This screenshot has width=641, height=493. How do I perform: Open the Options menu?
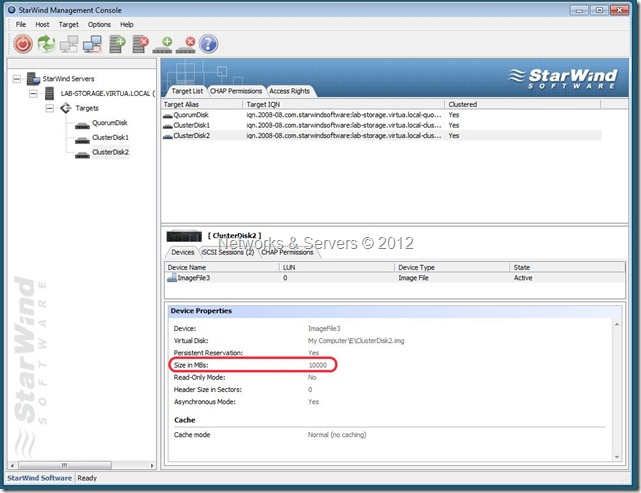click(x=99, y=25)
